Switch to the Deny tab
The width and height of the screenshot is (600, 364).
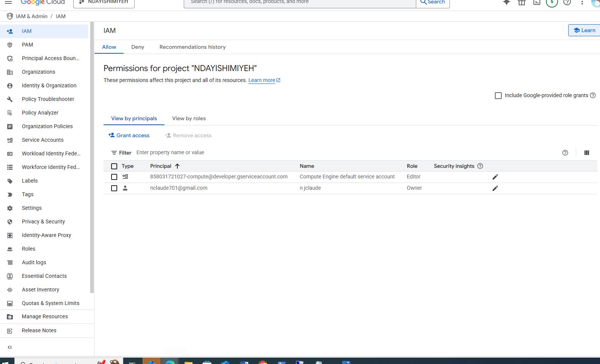tap(138, 47)
